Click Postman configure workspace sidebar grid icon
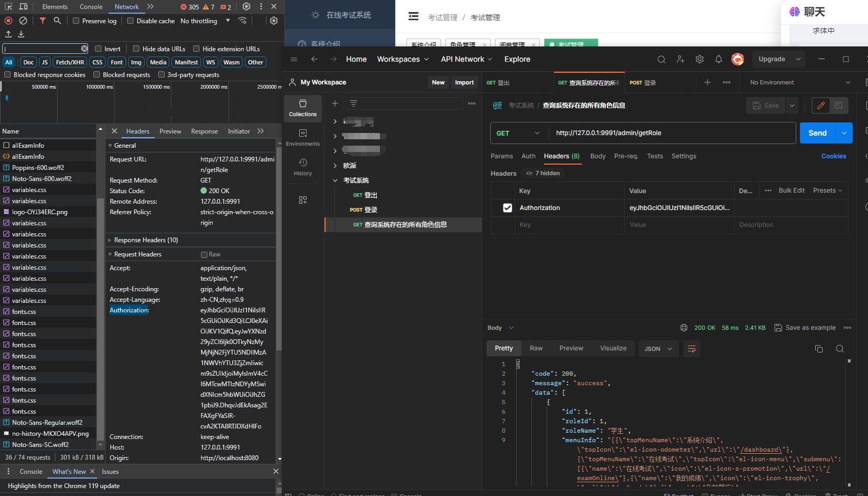 coord(303,200)
